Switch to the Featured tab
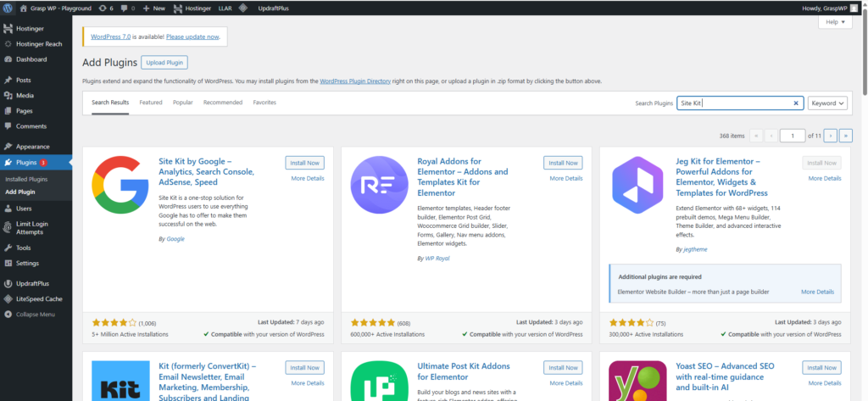The width and height of the screenshot is (868, 401). point(151,103)
